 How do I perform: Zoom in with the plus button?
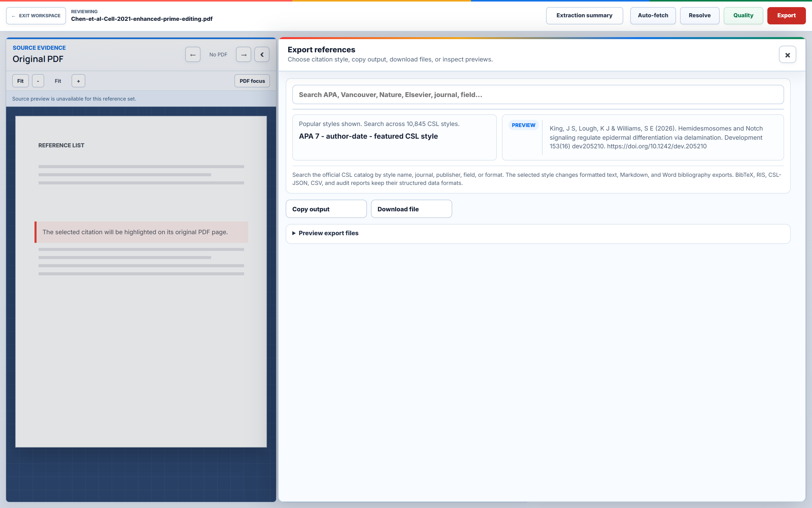(x=78, y=81)
